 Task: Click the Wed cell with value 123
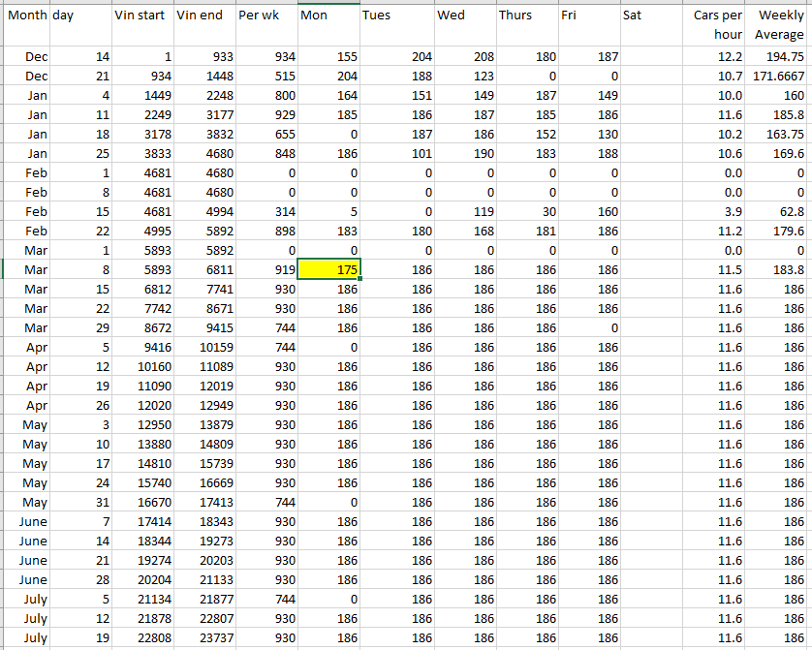(x=464, y=77)
